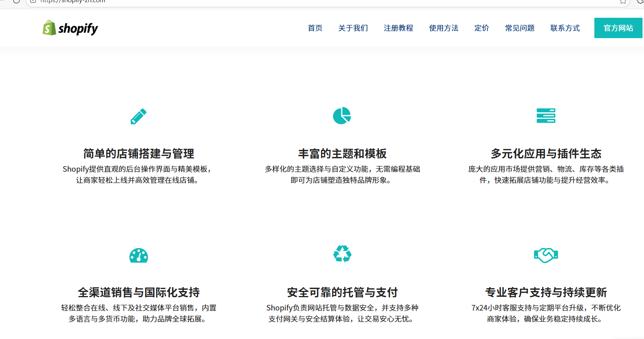Click the 全渠道销售与国际化支持 heading
This screenshot has width=644, height=339.
(x=139, y=292)
